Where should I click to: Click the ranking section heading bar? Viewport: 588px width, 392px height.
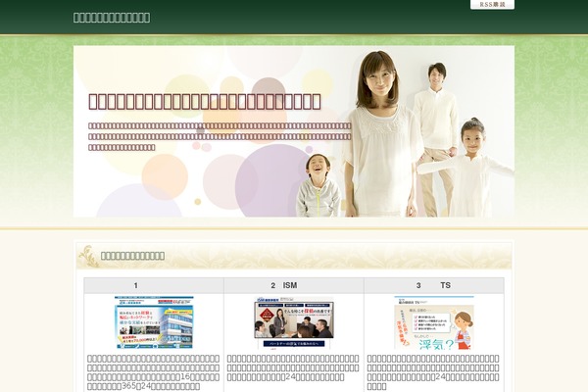pyautogui.click(x=294, y=256)
